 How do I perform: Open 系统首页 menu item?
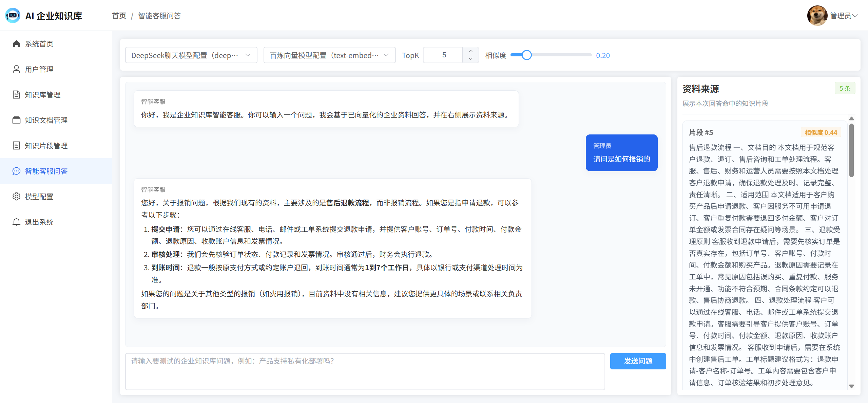[56, 44]
